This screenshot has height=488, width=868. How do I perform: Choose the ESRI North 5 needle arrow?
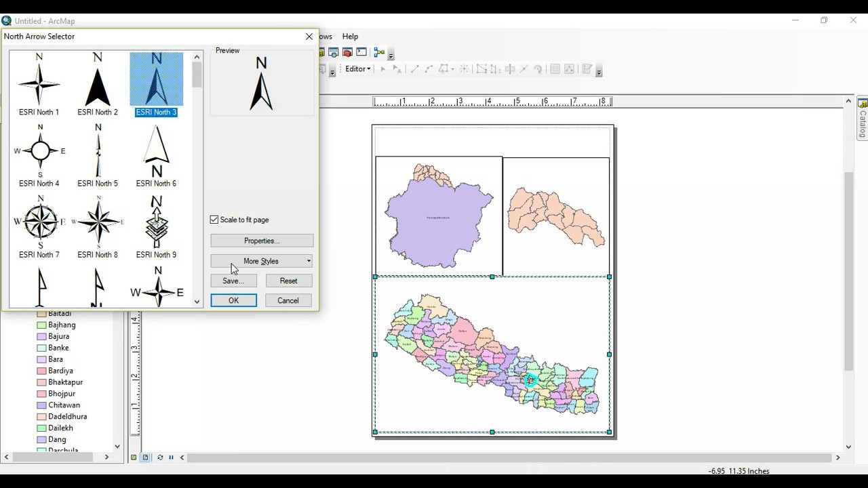pos(98,156)
